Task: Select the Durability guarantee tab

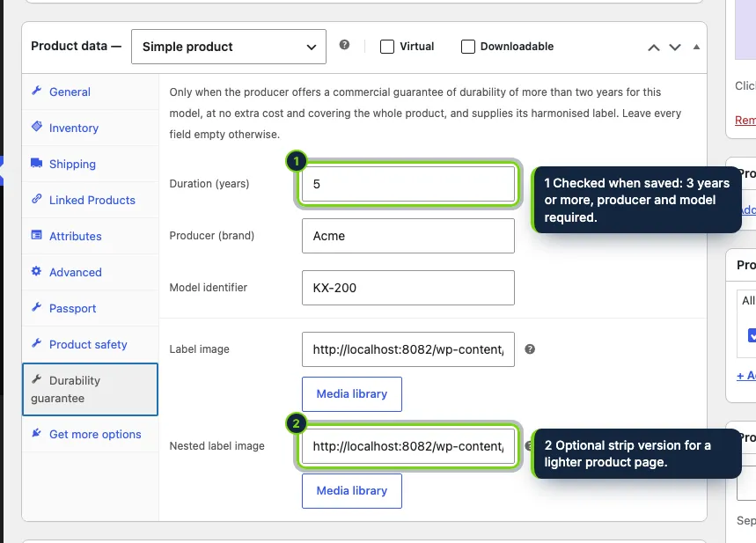Action: click(90, 389)
